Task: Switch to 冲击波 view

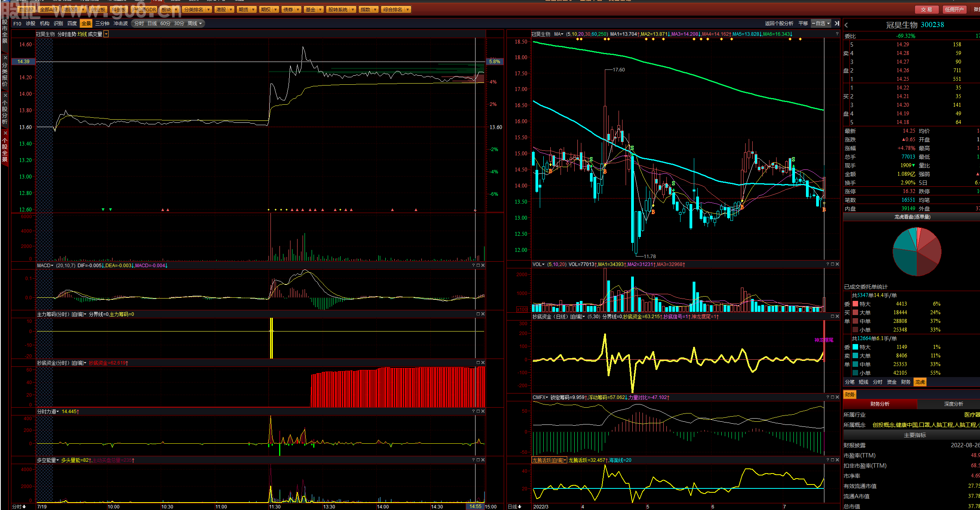Action: [x=121, y=24]
